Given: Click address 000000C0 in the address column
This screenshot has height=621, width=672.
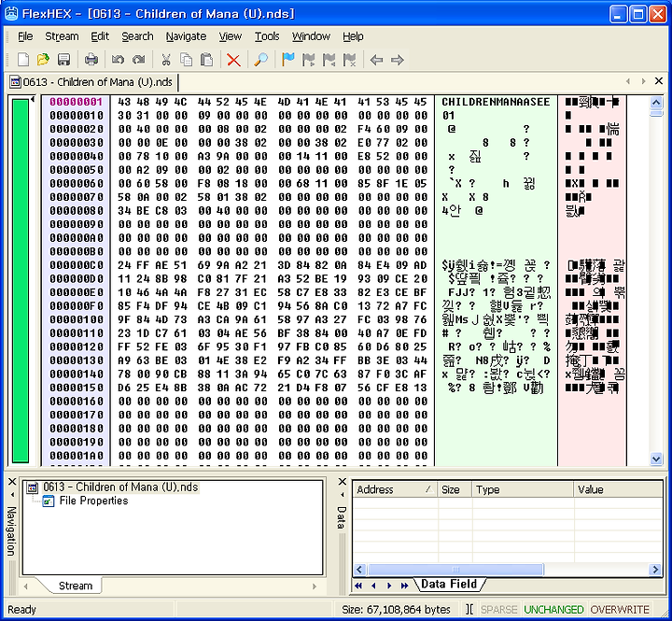Looking at the screenshot, I should pos(77,265).
